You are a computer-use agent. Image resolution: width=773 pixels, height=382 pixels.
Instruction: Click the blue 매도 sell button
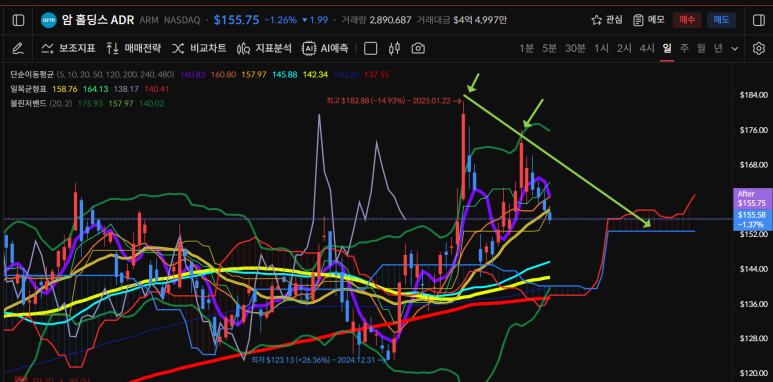[721, 20]
